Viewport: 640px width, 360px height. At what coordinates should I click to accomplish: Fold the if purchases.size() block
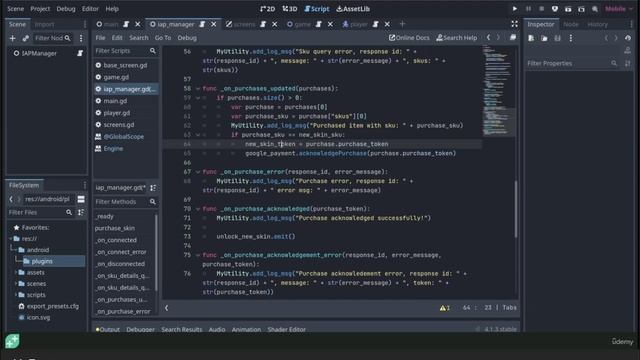(x=198, y=98)
